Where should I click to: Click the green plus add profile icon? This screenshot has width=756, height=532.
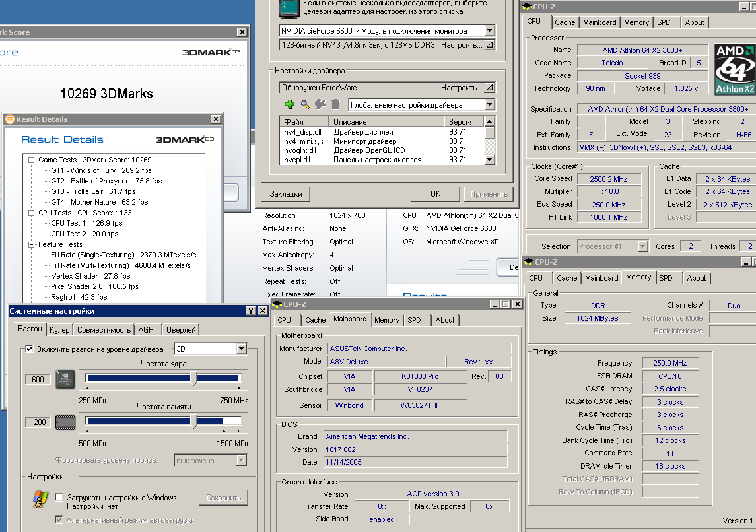(x=290, y=104)
